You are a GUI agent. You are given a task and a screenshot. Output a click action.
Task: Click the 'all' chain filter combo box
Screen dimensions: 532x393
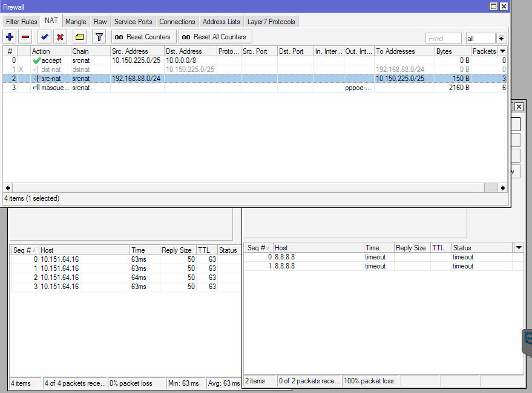pos(481,38)
